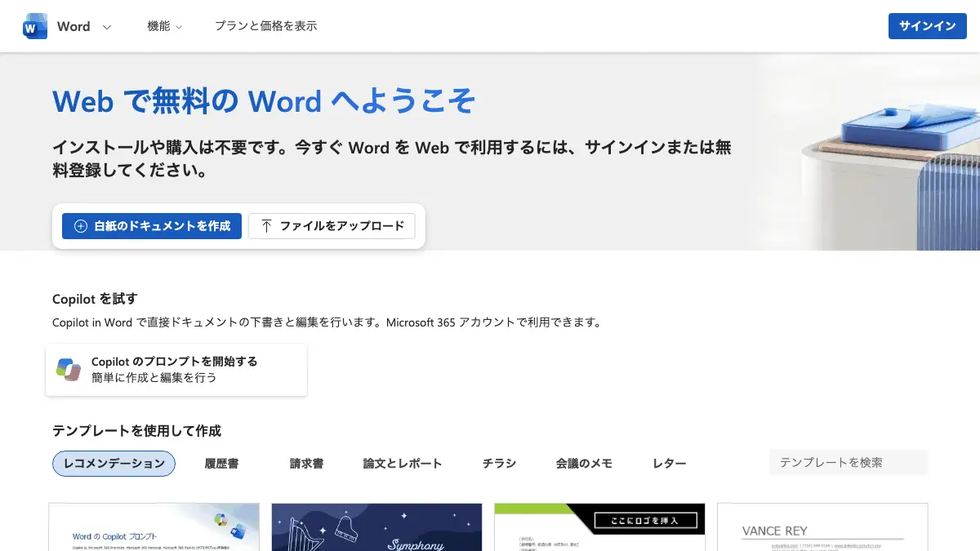
Task: Open the Word の Copilot プロンプト template thumbnail
Action: (154, 527)
